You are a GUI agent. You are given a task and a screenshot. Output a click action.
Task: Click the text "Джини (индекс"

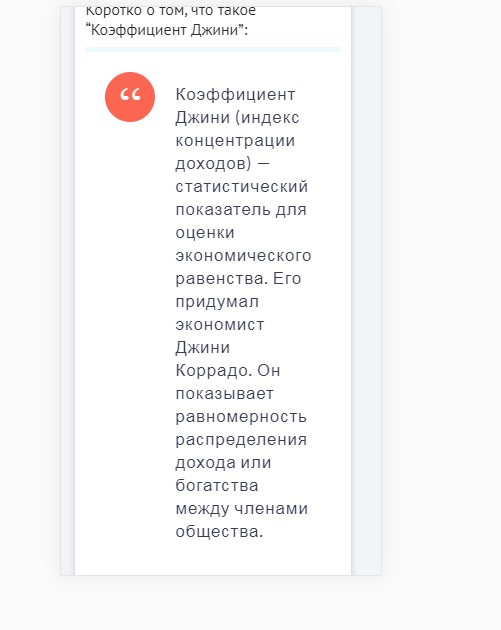click(237, 118)
